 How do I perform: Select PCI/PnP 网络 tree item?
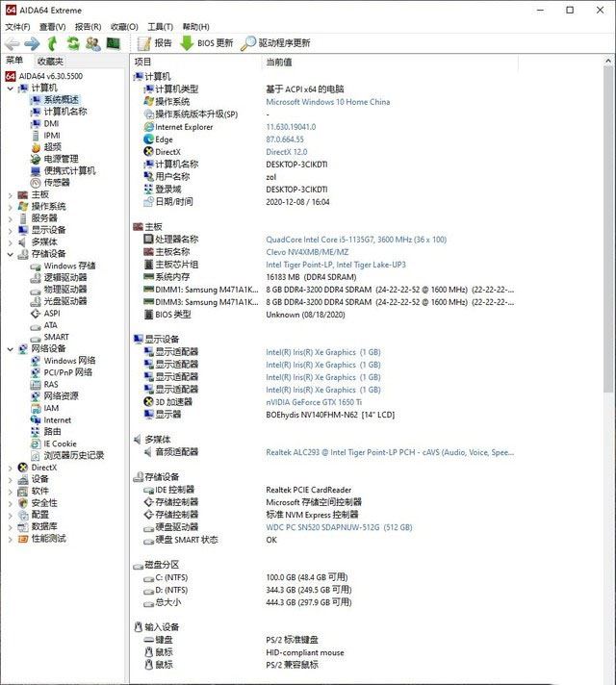click(67, 372)
